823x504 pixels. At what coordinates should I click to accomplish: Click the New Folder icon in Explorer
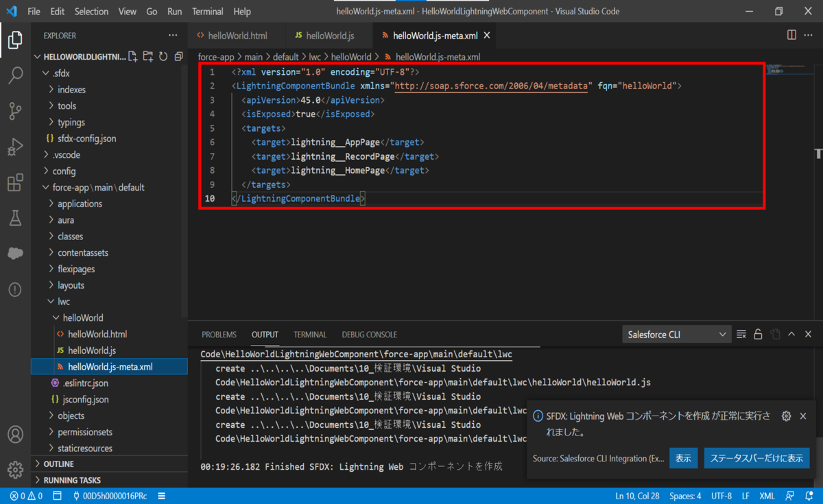[148, 57]
